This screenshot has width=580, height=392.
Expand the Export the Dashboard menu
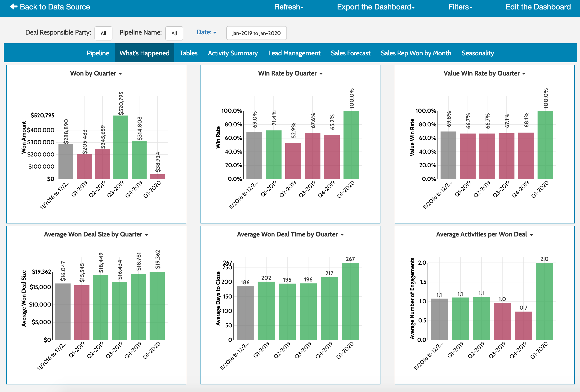click(x=376, y=7)
